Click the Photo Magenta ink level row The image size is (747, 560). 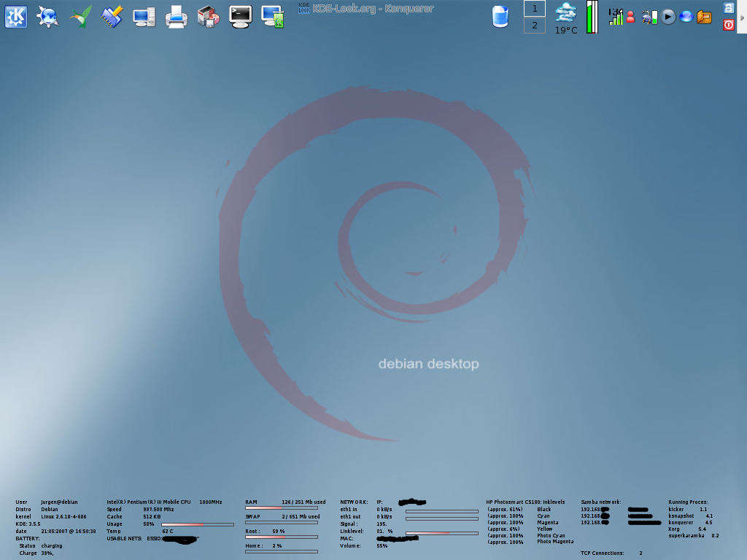click(530, 542)
